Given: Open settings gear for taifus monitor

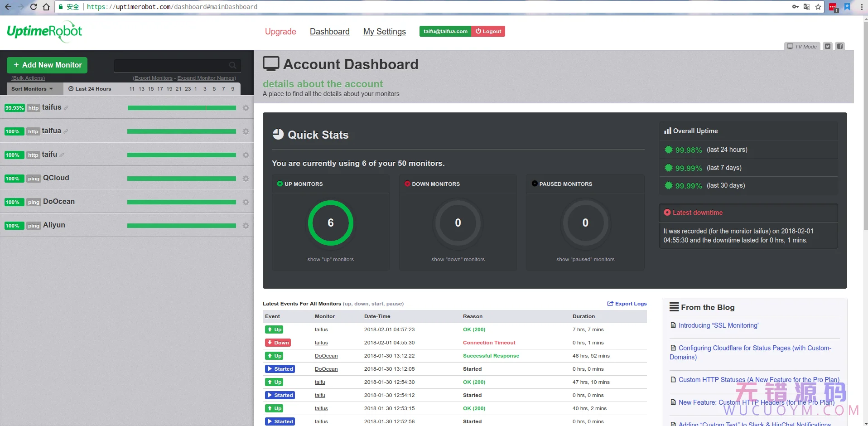Looking at the screenshot, I should 246,108.
